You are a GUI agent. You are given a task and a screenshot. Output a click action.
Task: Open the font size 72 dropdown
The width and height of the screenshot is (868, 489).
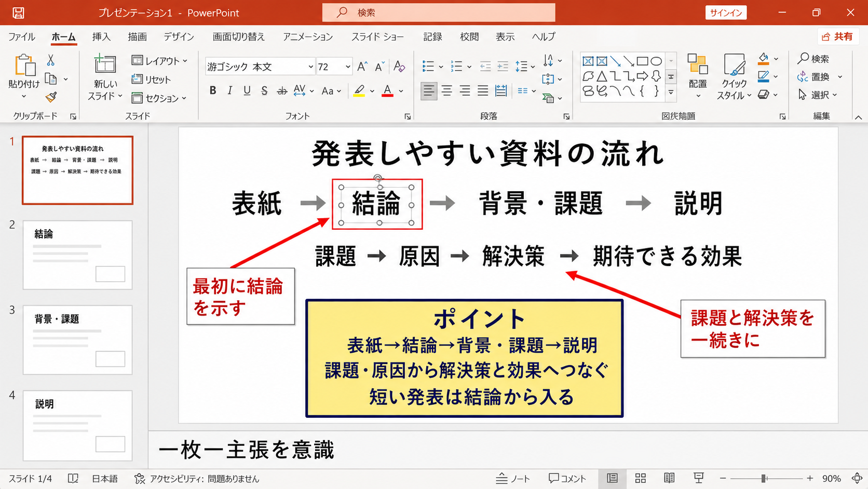tap(348, 67)
